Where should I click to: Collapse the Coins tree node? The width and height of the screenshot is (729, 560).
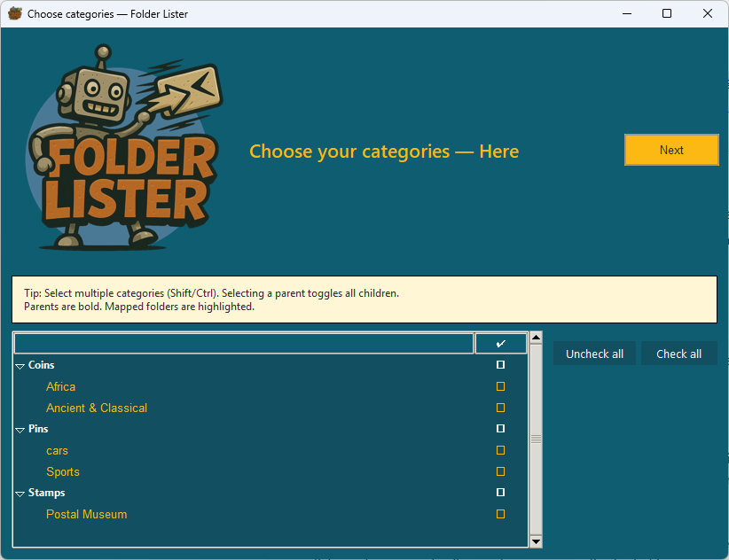click(x=20, y=366)
